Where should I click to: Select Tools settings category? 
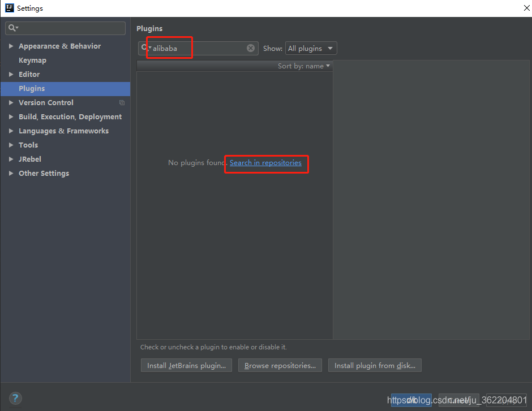coord(28,145)
